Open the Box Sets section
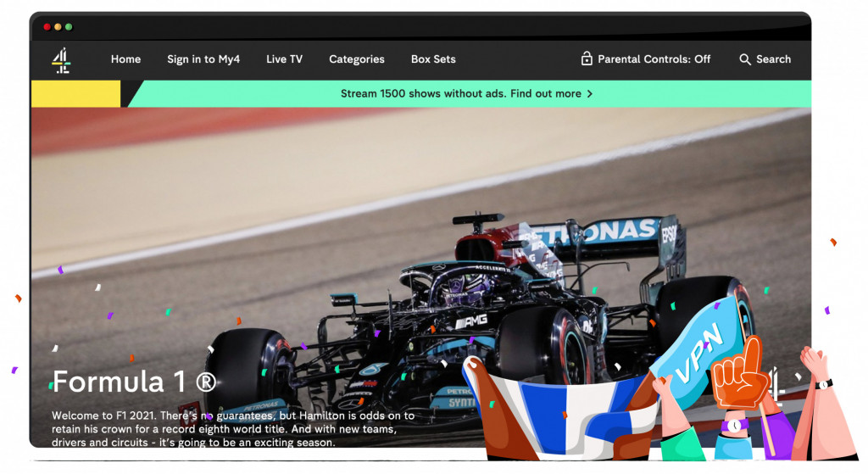 tap(433, 59)
